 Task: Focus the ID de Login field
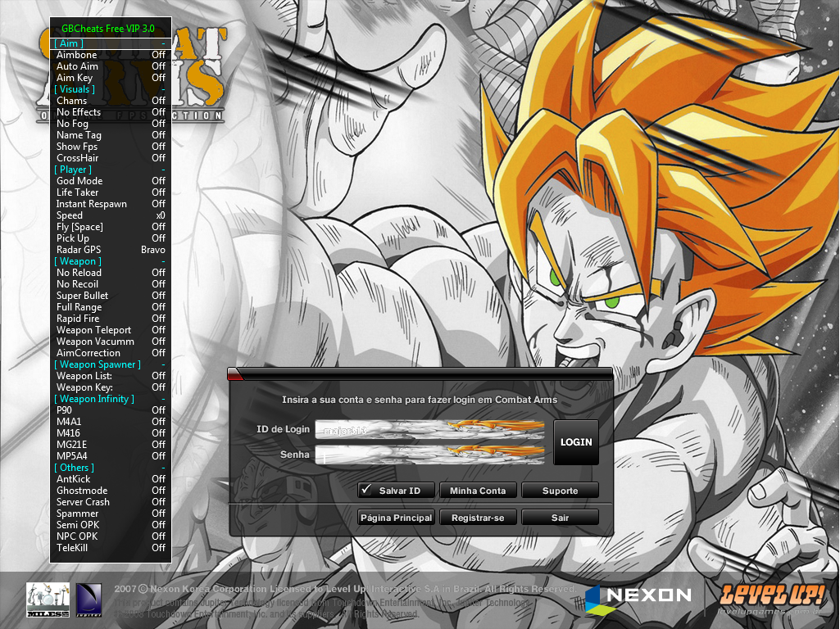click(x=429, y=429)
